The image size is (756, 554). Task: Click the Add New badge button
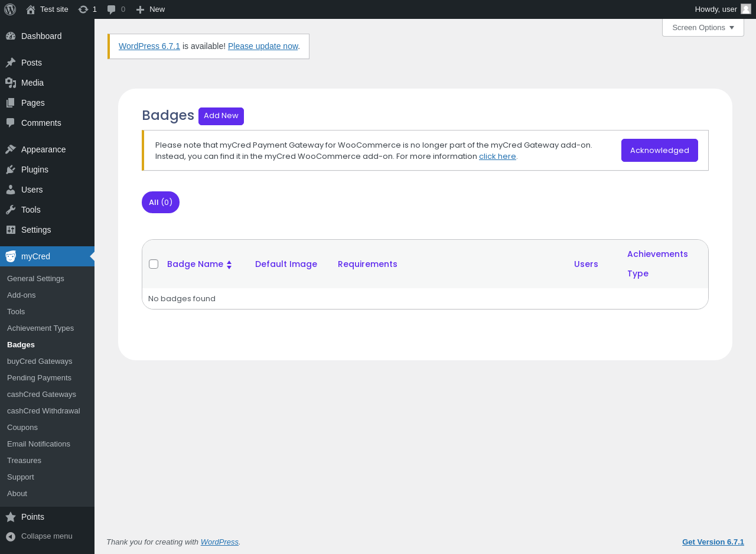point(221,116)
